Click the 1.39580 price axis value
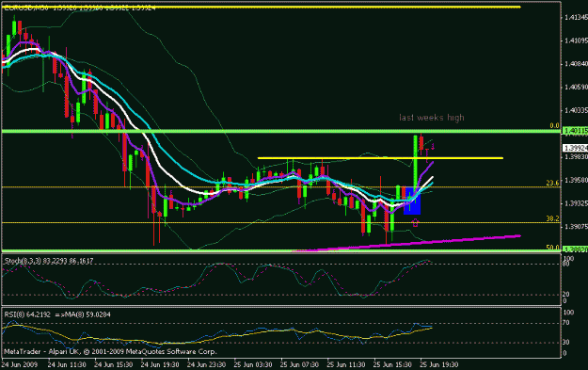Screen dimensions: 588x370 [576, 180]
